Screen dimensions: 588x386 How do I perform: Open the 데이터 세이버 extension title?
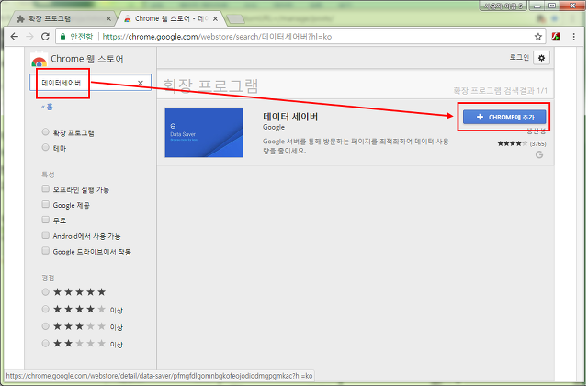pos(290,117)
